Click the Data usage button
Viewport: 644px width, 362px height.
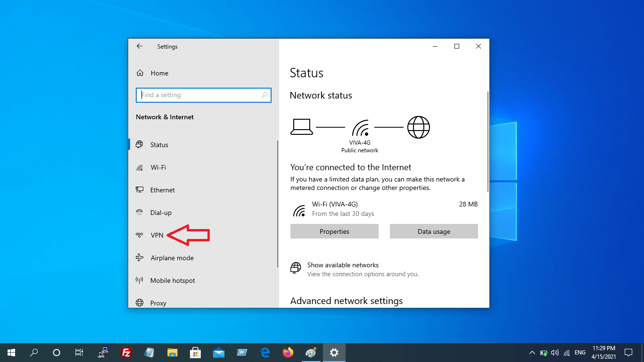click(434, 231)
